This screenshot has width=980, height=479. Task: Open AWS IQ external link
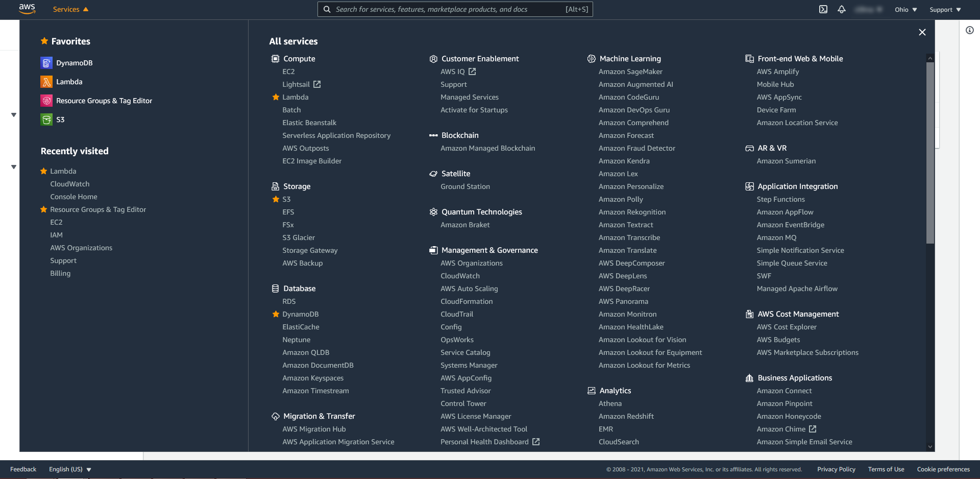pos(458,71)
